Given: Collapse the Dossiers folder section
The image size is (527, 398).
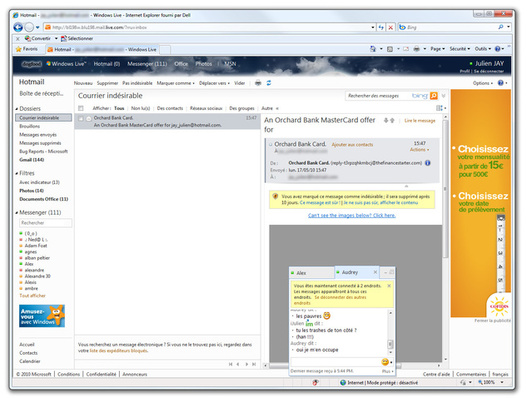Looking at the screenshot, I should 17,109.
